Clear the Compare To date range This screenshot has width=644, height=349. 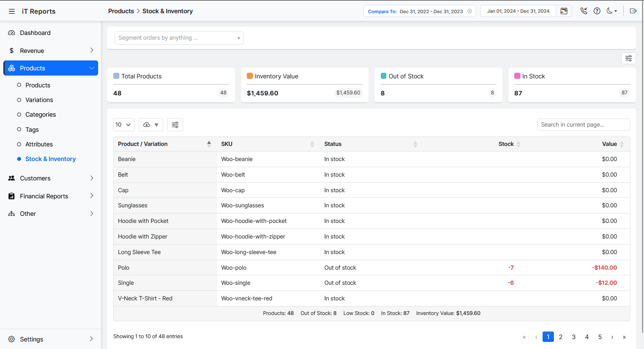point(469,11)
